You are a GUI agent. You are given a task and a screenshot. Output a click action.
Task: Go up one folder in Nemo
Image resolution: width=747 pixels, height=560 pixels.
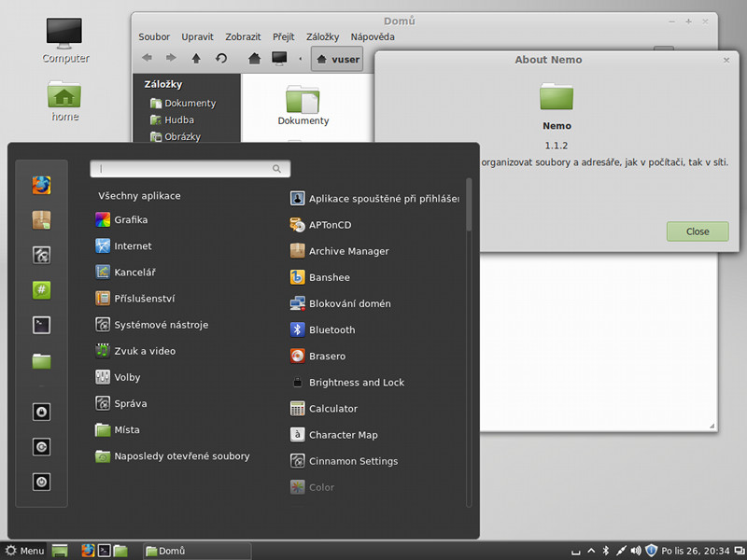(x=196, y=58)
